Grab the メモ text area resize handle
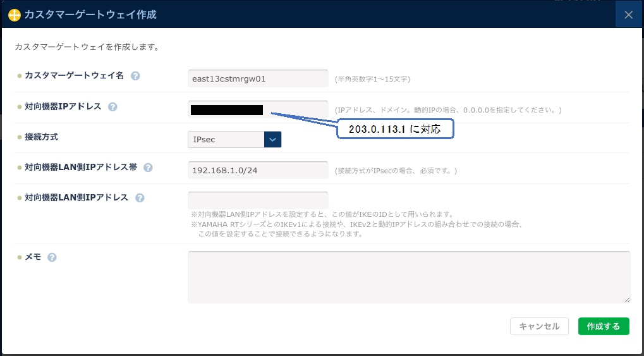This screenshot has height=356, width=644. tap(627, 300)
